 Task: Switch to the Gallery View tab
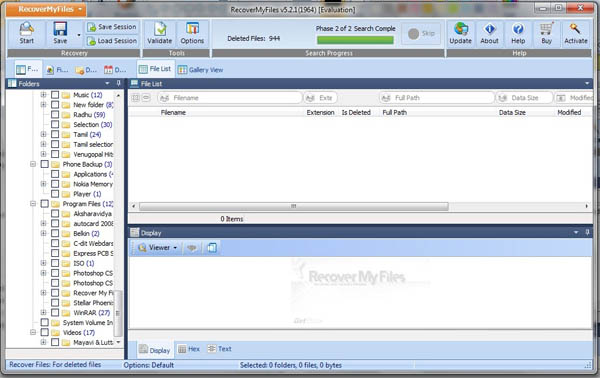coord(201,70)
